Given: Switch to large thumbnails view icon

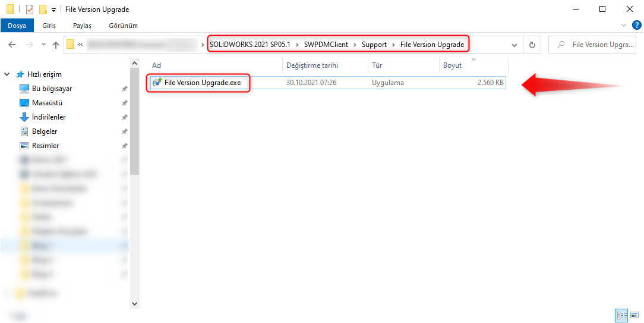Looking at the screenshot, I should click(634, 316).
